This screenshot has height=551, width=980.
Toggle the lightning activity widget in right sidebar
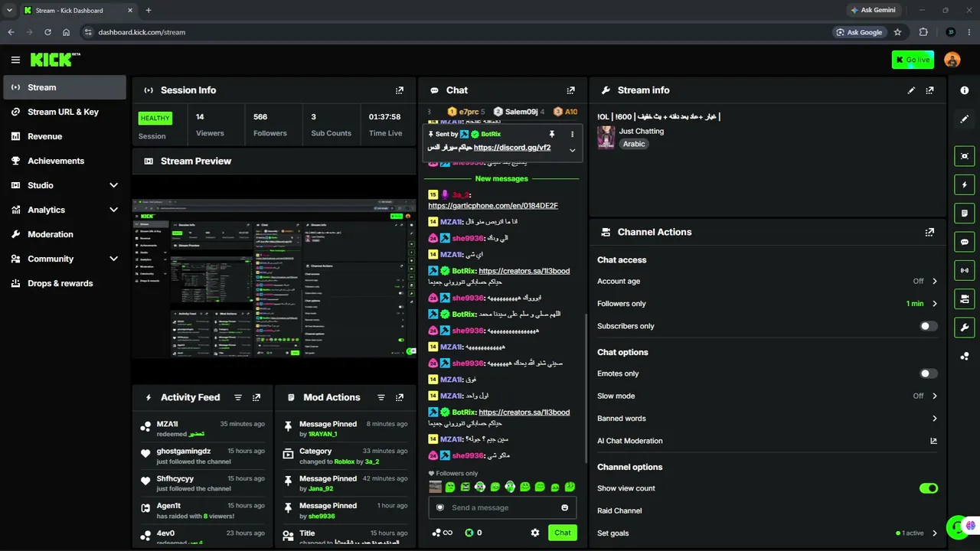coord(965,184)
